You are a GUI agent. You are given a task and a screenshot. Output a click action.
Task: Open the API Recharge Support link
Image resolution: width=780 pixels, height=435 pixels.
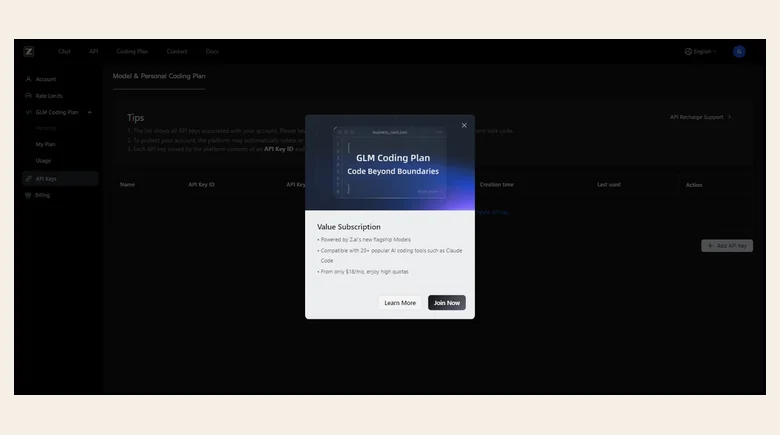coord(696,117)
